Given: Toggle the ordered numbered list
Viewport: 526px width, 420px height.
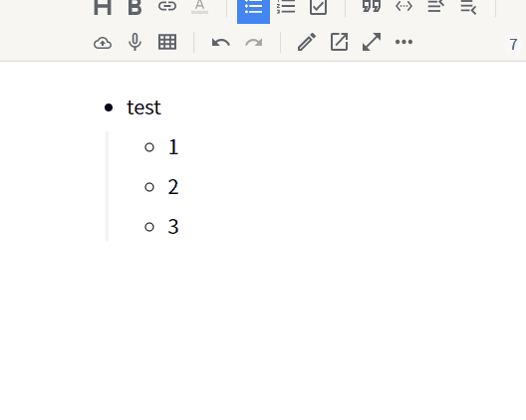Looking at the screenshot, I should 286,7.
